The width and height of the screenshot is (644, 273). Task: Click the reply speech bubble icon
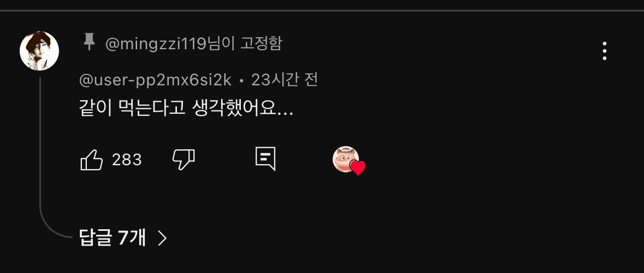tap(265, 159)
